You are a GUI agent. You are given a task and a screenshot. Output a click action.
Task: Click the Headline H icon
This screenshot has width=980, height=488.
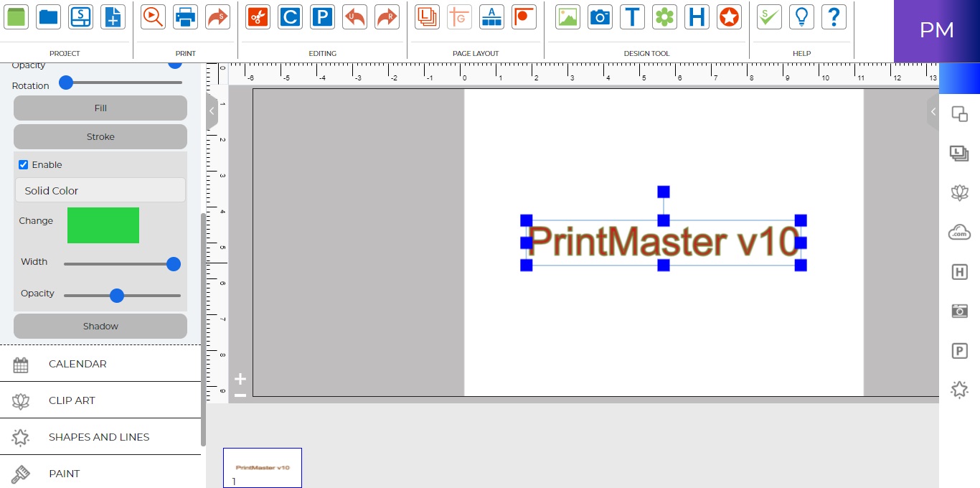click(x=697, y=17)
